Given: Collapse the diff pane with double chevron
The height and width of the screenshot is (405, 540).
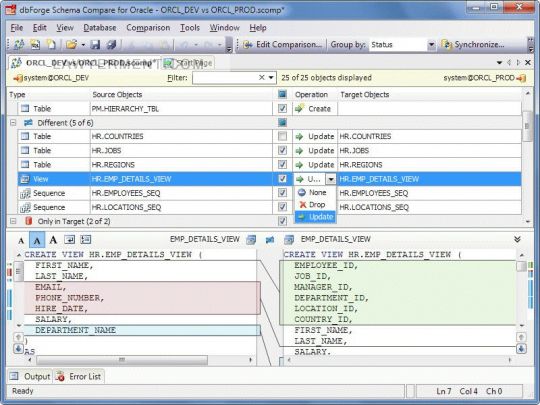Looking at the screenshot, I should coord(517,239).
